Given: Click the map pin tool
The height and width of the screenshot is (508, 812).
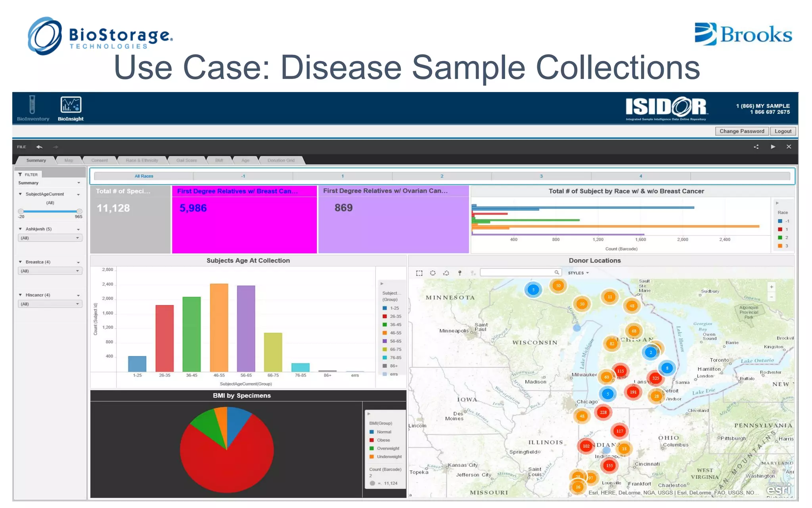Looking at the screenshot, I should click(x=460, y=273).
